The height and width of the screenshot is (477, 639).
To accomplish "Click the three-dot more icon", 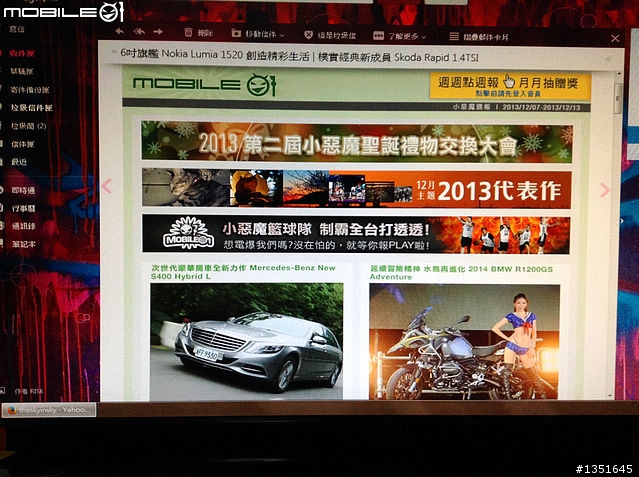I will click(379, 36).
